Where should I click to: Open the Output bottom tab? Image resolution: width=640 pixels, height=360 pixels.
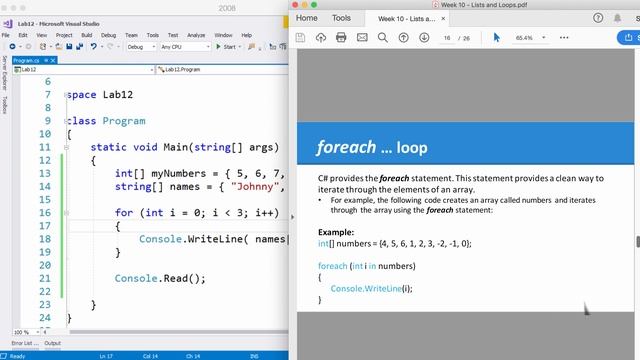[x=52, y=343]
